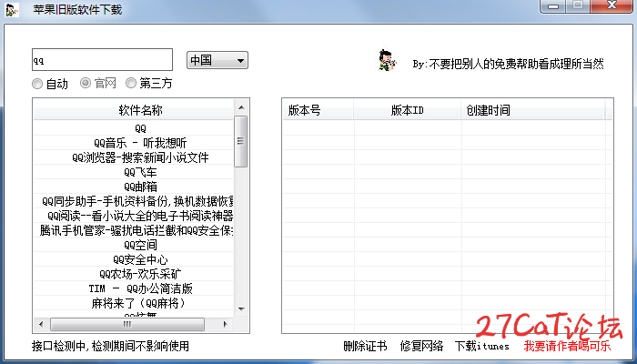Select QQ阅读 row

133,216
